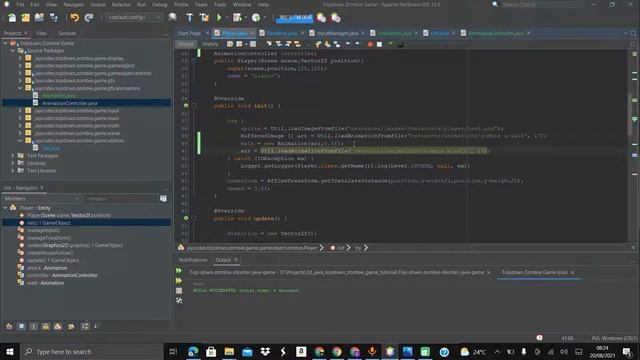
Task: Toggle Show Fields filter in Navigator bottom bar
Action: [21, 326]
